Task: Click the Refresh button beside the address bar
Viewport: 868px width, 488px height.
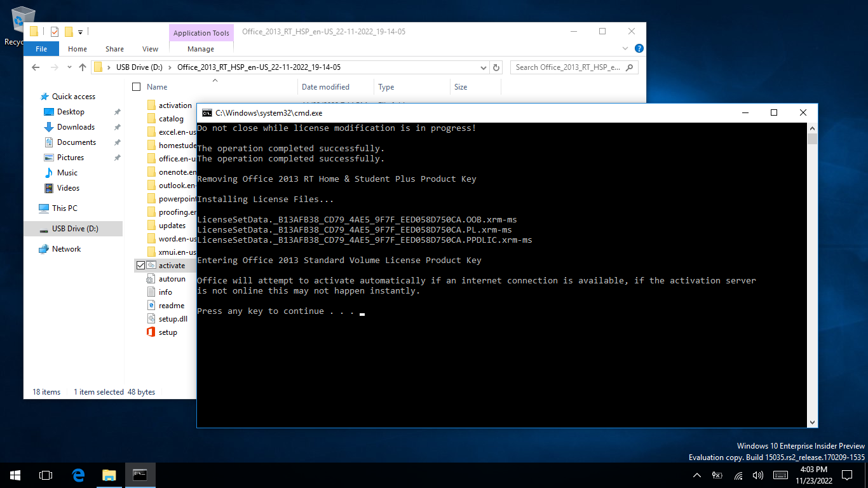Action: (496, 67)
